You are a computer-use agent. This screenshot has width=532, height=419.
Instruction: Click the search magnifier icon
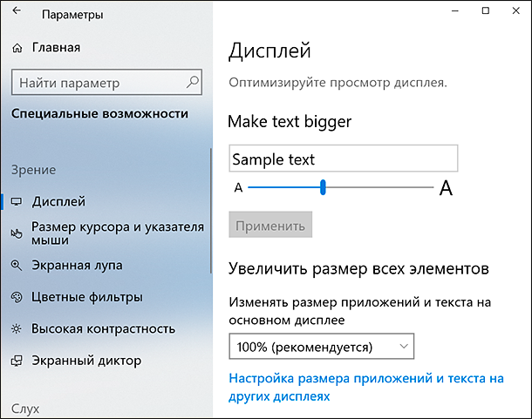194,84
